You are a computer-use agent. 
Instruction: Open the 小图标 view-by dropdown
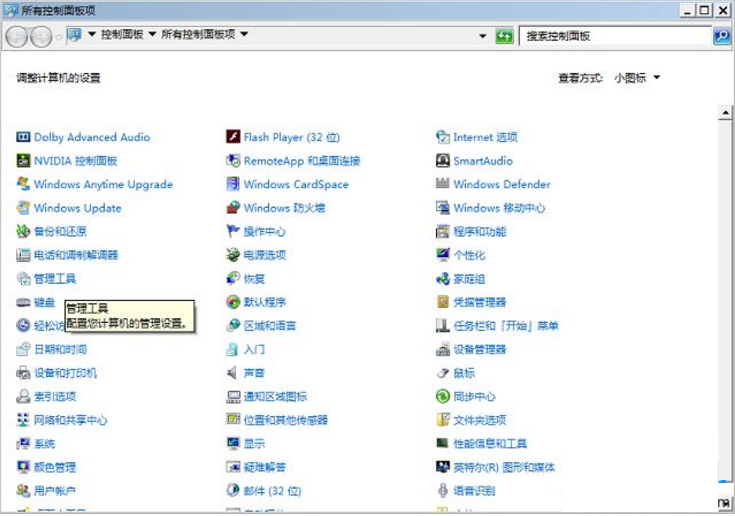pos(637,78)
